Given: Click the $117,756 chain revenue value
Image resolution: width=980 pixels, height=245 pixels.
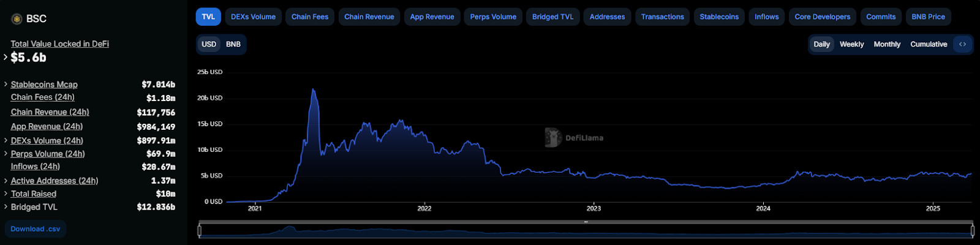Looking at the screenshot, I should click(156, 113).
